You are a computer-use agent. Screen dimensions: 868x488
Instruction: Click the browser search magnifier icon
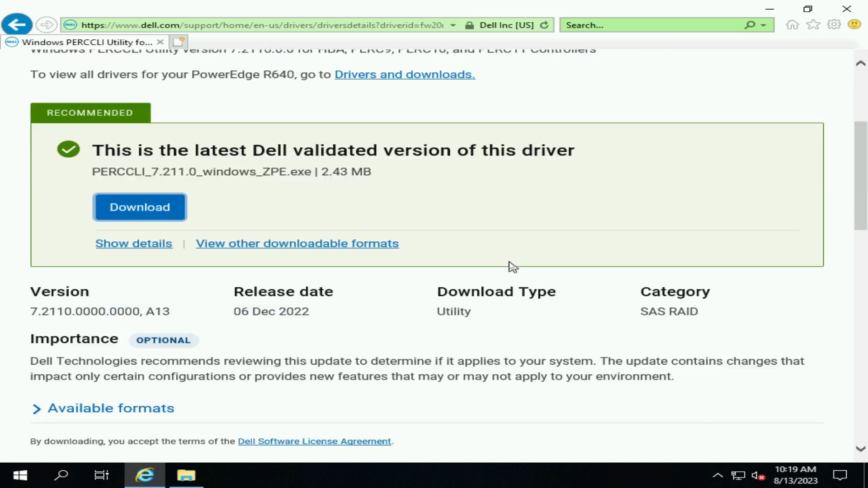[750, 24]
